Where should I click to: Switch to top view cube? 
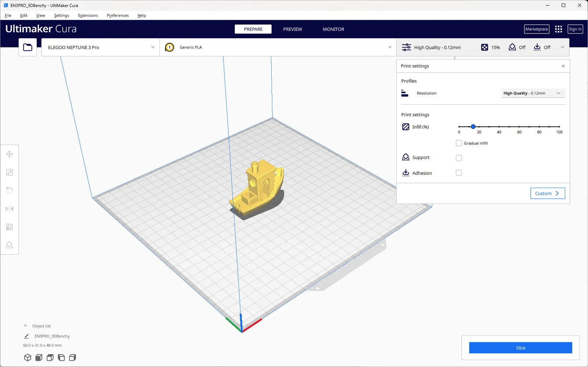(x=50, y=357)
